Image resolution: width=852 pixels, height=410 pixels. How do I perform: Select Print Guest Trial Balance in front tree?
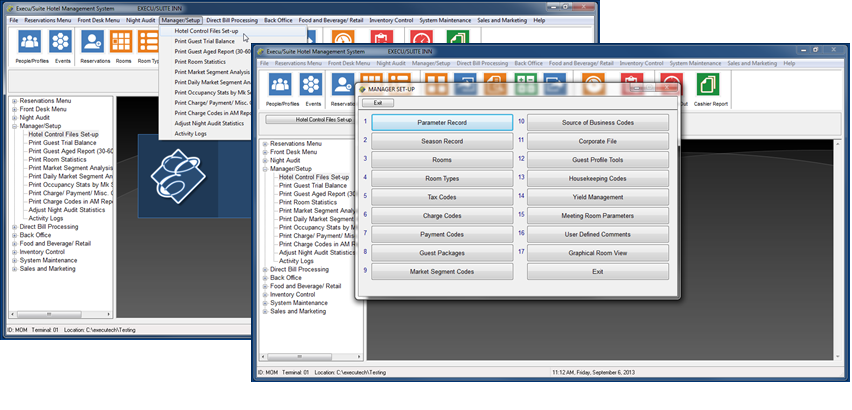(x=313, y=186)
